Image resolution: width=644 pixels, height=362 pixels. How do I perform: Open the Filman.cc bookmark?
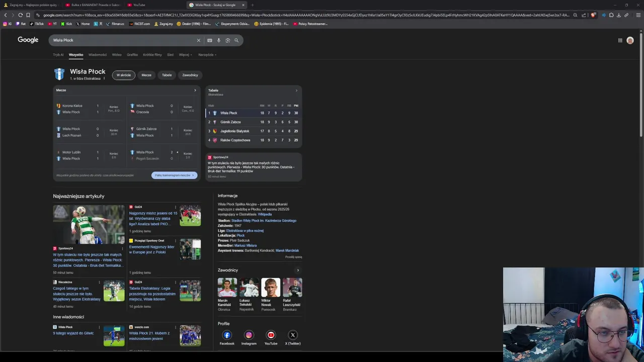click(x=115, y=24)
